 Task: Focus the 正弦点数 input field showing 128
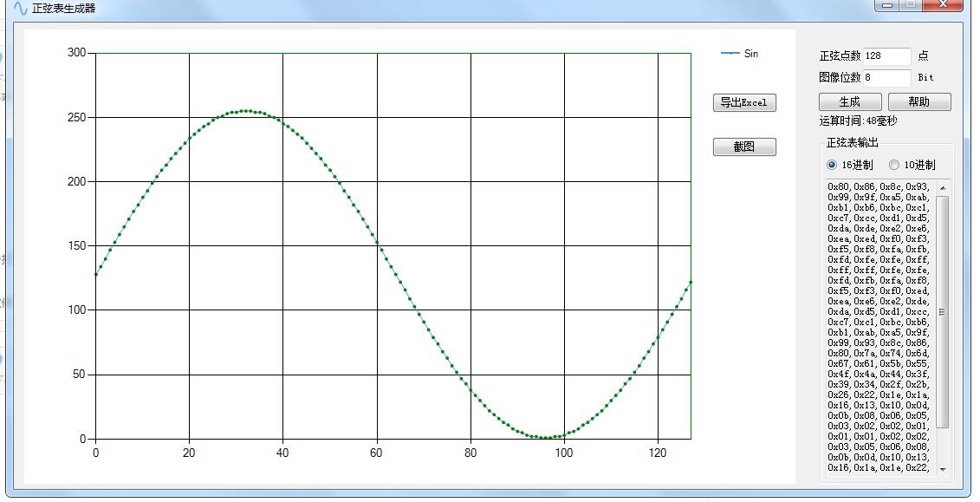887,56
